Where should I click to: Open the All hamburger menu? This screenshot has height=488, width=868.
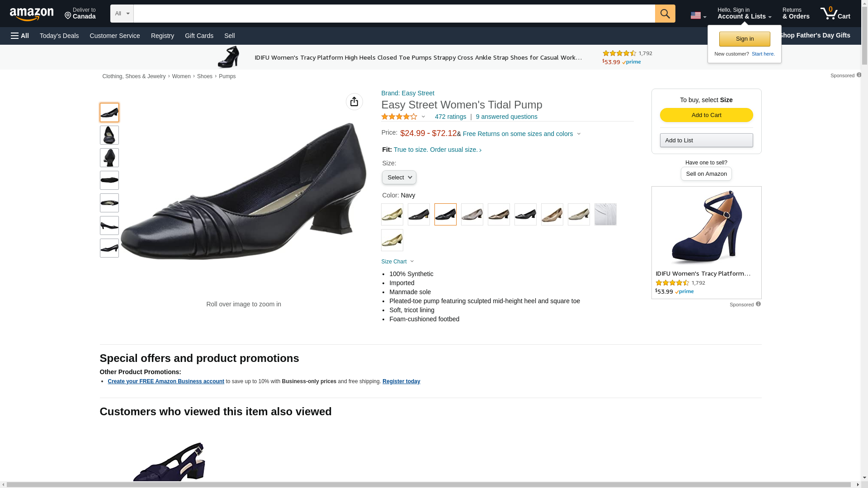pyautogui.click(x=20, y=36)
